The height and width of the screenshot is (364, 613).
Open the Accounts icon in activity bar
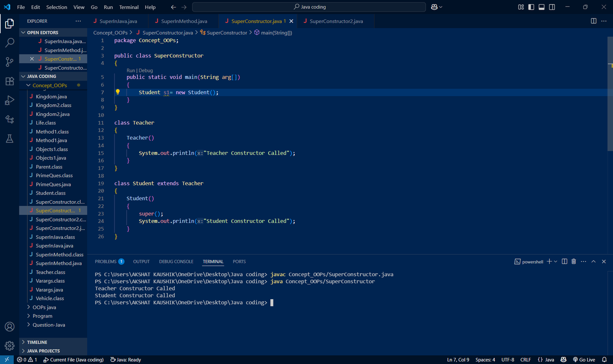click(x=9, y=327)
